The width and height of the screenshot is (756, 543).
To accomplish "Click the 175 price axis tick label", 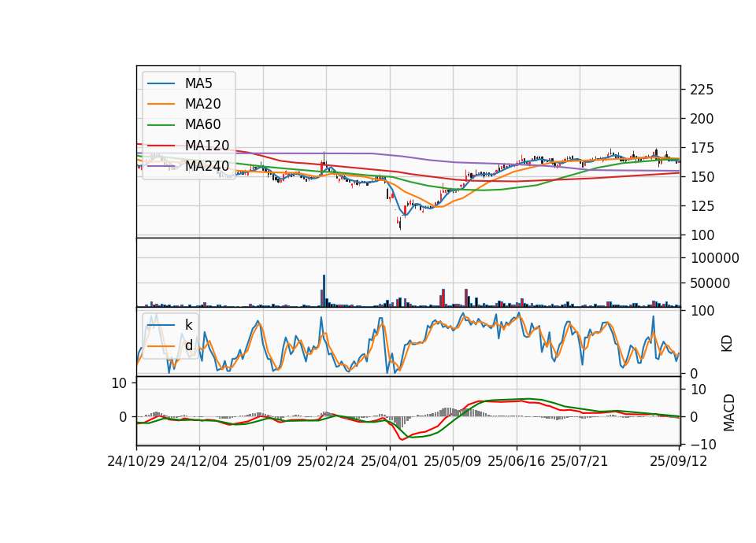I will pos(702,148).
